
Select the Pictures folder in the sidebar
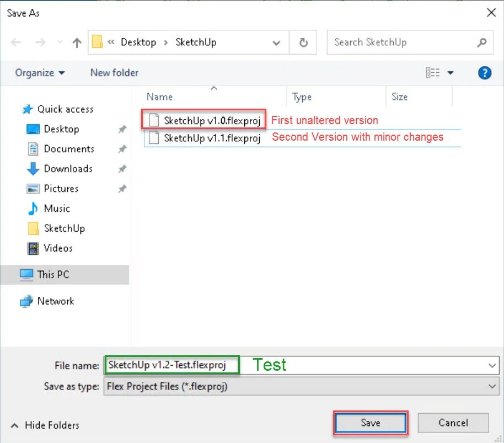pos(57,189)
